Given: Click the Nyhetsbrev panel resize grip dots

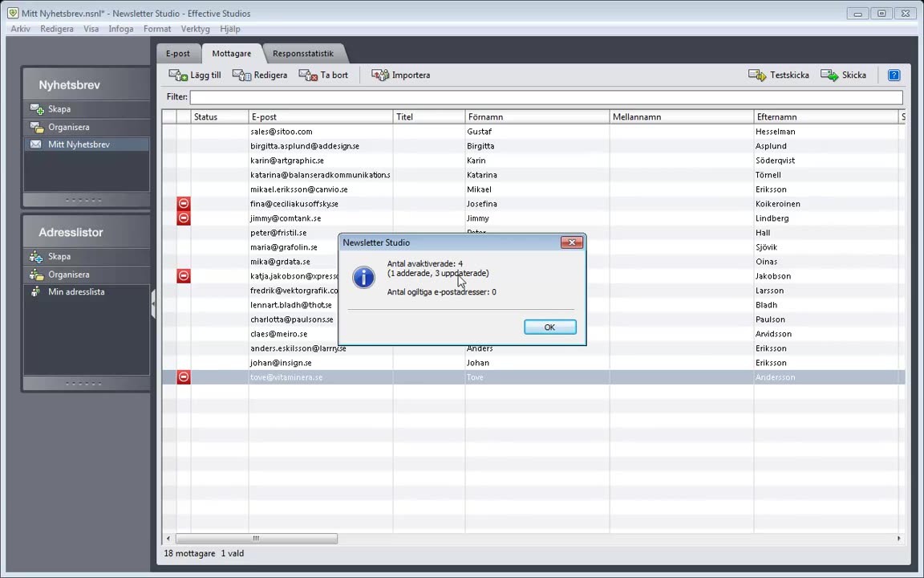Looking at the screenshot, I should pos(83,200).
